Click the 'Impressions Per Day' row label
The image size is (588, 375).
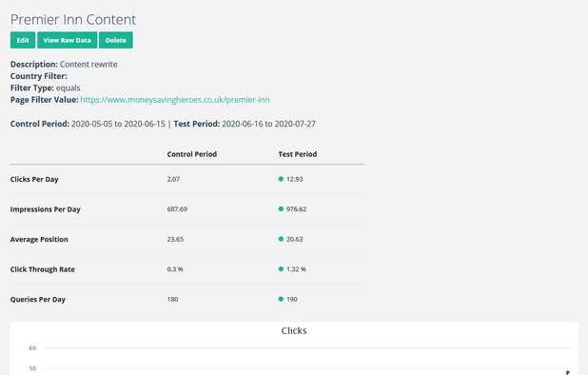click(x=46, y=209)
